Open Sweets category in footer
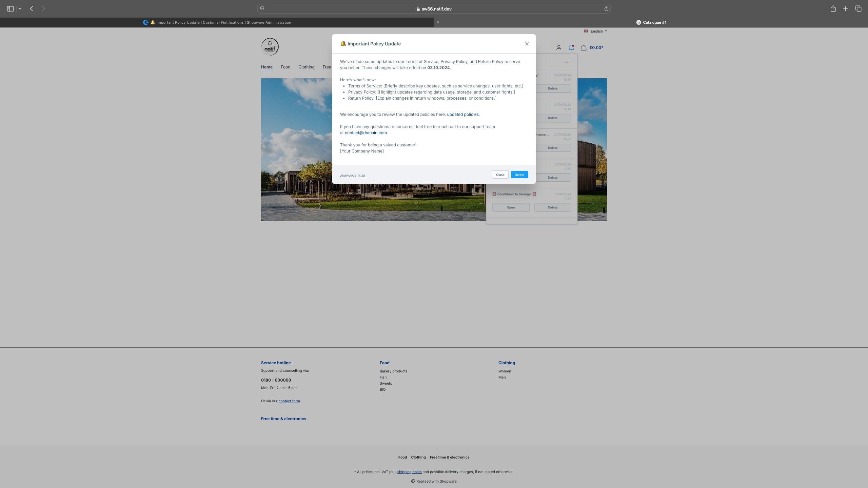Viewport: 868px width, 488px height. (386, 383)
